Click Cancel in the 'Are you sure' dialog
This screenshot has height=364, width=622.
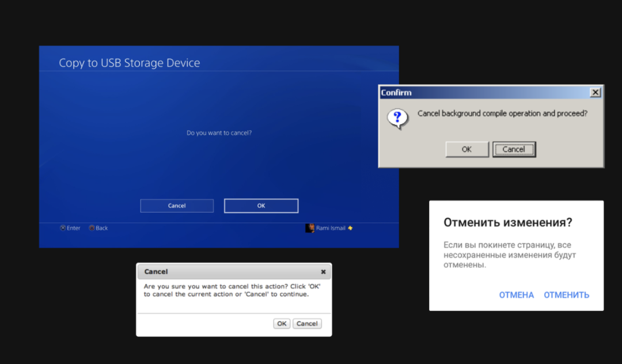307,324
